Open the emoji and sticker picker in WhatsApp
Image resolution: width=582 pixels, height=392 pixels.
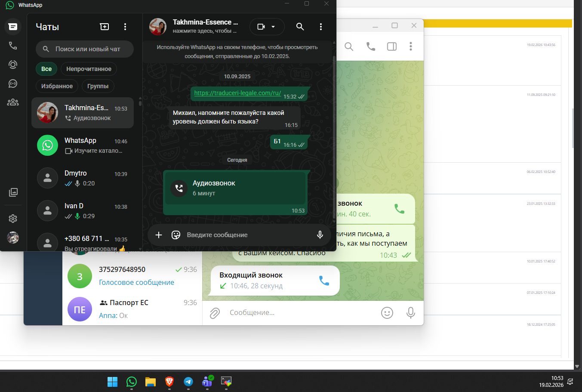pyautogui.click(x=176, y=235)
